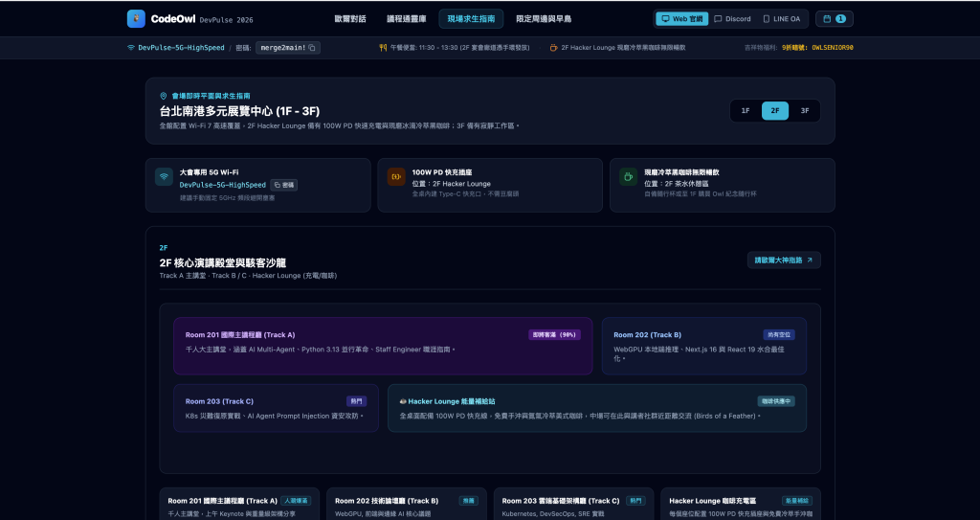Open the Room 202 技術論壇廳 bottom card
The image size is (980, 520).
coord(406,505)
